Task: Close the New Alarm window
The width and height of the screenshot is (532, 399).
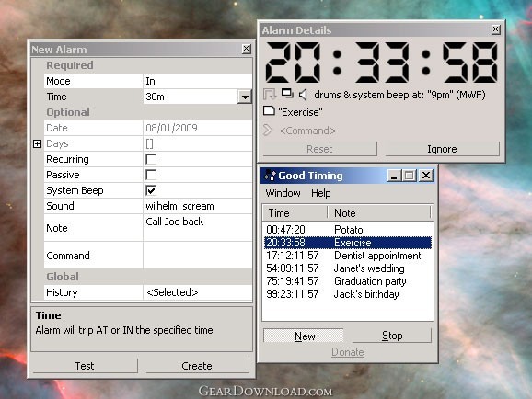Action: [x=247, y=49]
